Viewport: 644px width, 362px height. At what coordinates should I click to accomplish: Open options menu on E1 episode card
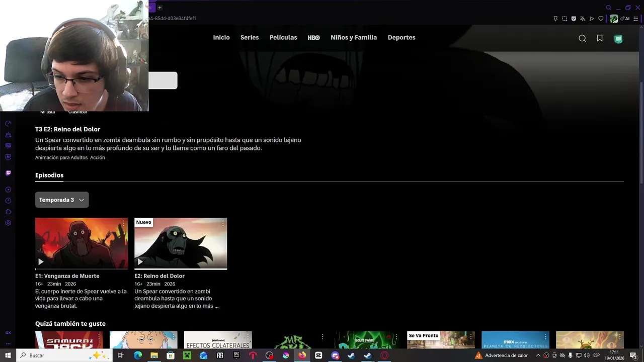coord(124,223)
